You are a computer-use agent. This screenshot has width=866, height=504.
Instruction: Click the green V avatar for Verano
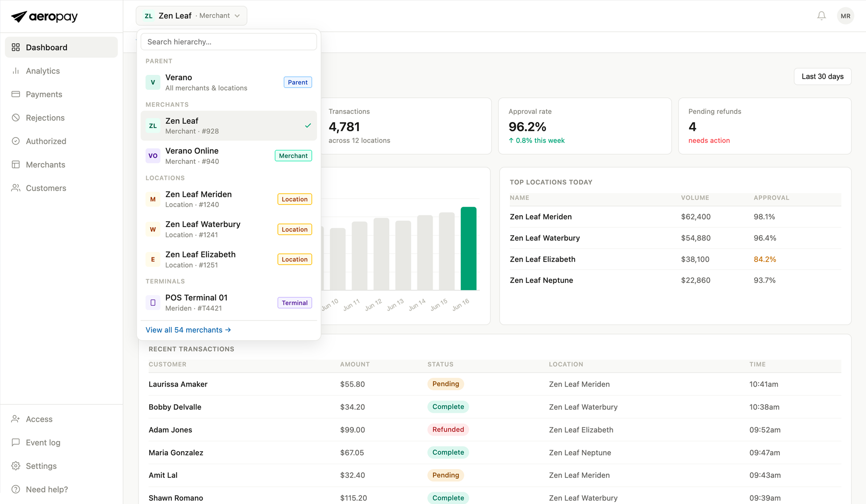click(x=153, y=83)
